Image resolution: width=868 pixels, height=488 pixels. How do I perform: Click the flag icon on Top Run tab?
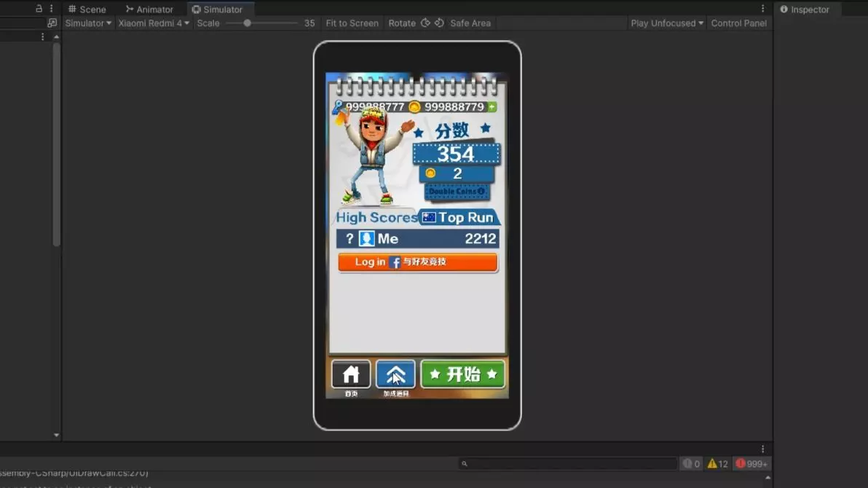click(429, 218)
